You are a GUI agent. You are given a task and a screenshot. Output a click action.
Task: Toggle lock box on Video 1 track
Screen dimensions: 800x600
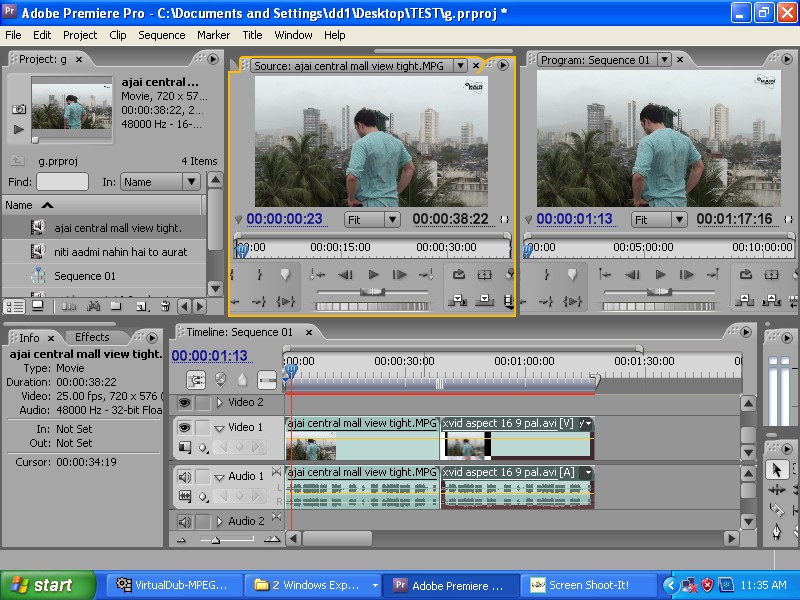203,427
